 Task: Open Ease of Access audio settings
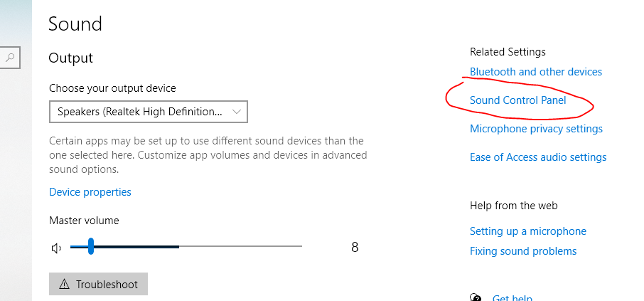click(x=538, y=157)
